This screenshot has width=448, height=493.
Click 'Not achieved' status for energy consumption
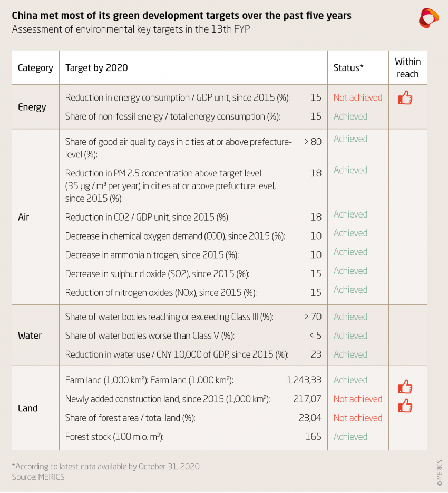tap(358, 97)
